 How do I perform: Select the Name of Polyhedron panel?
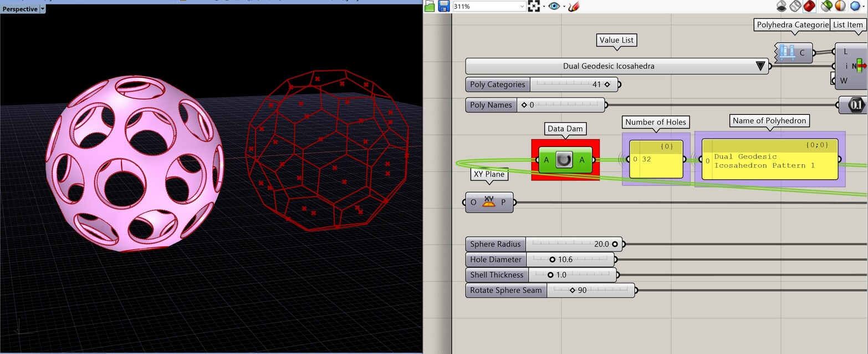770,159
